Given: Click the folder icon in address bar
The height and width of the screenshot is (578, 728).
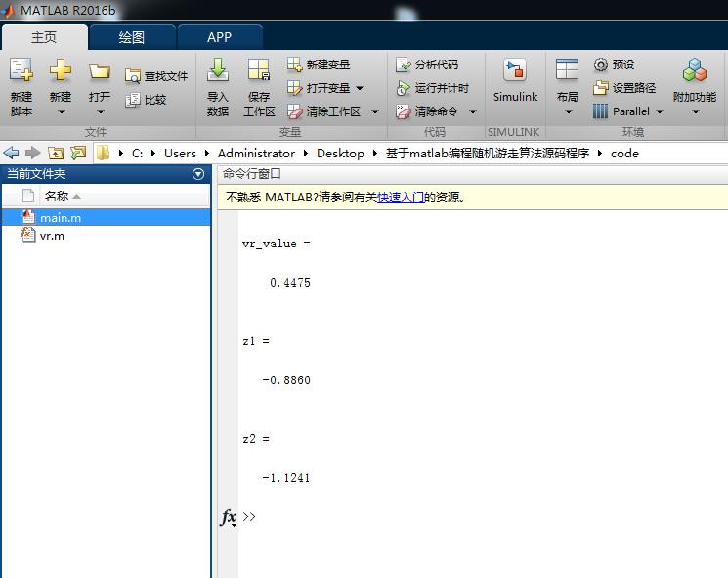Looking at the screenshot, I should coord(103,153).
